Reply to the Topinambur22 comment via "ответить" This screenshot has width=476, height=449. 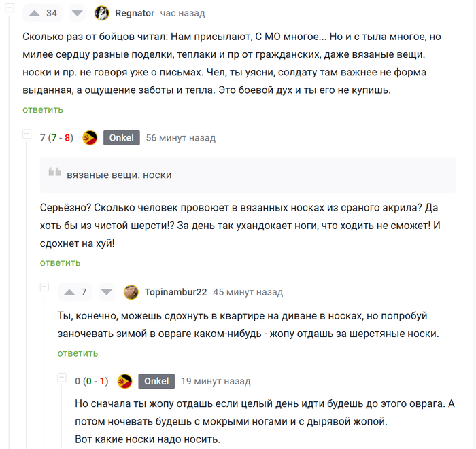pos(78,353)
